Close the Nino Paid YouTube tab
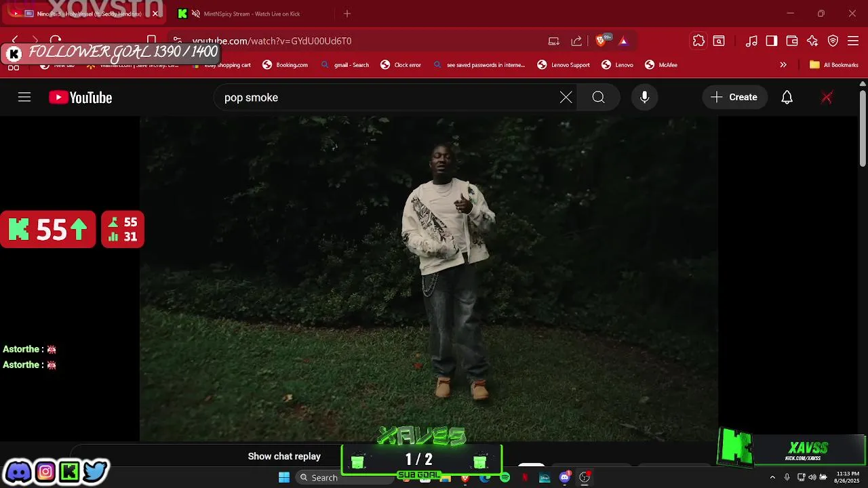 (155, 14)
